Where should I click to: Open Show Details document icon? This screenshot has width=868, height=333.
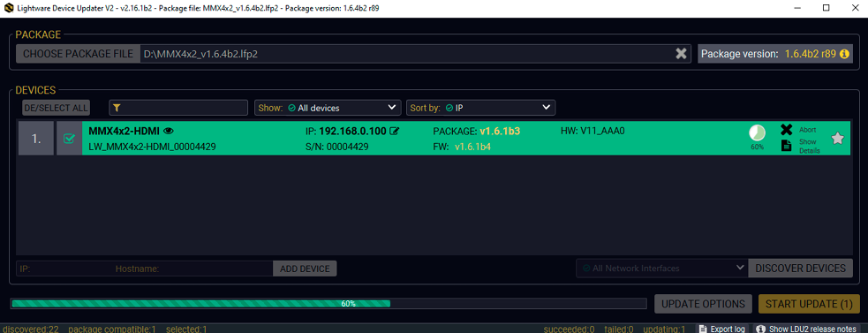[x=786, y=146]
